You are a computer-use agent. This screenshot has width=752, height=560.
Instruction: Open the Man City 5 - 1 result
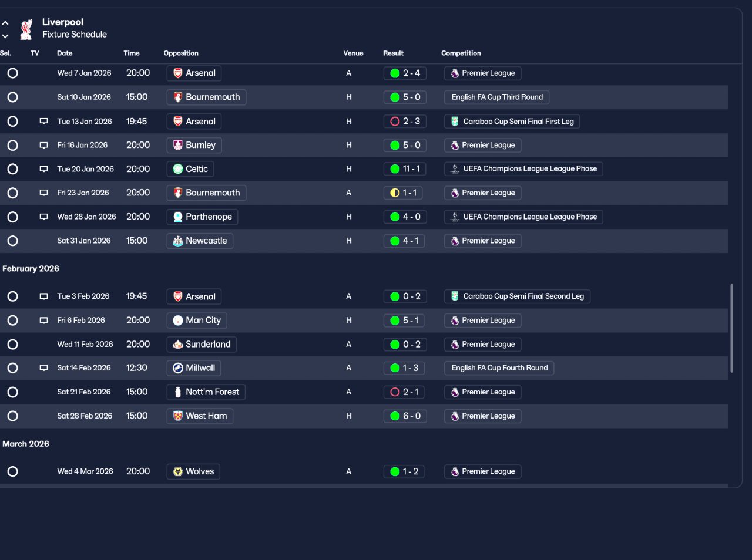pos(405,321)
